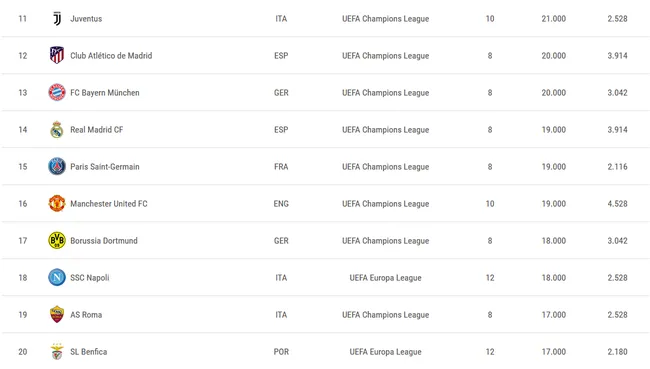Screen dimensions: 650x369
Task: Click the Juventus club crest
Action: 57,19
